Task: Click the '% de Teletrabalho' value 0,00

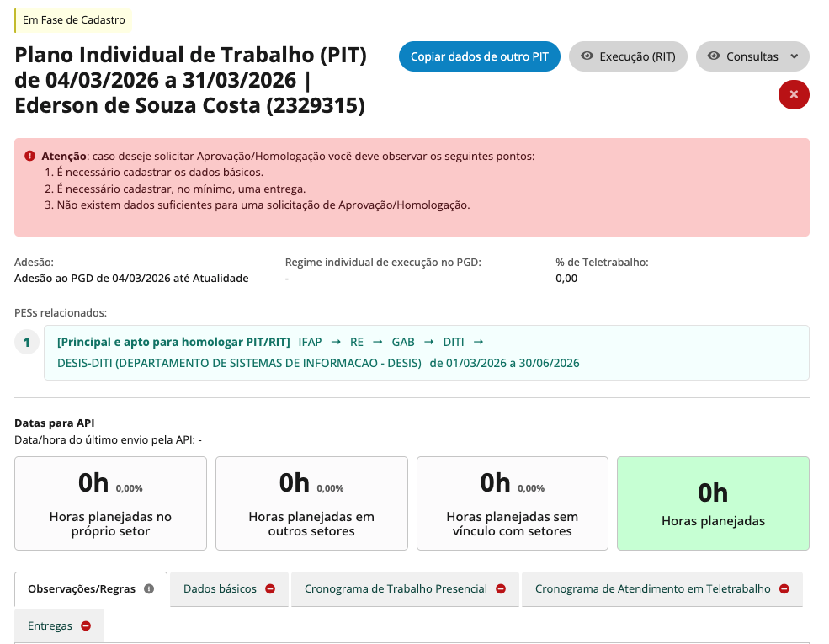Action: (566, 278)
